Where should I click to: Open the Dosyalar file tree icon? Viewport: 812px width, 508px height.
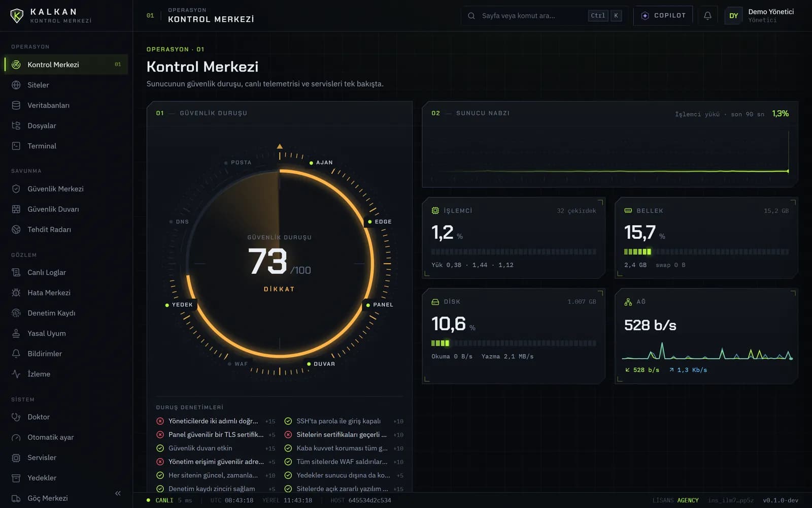coord(16,125)
